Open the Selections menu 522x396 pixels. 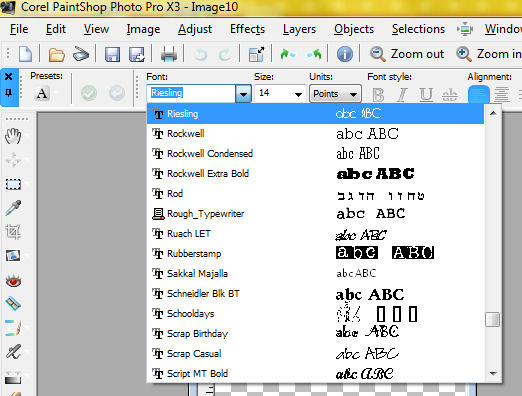[x=418, y=29]
